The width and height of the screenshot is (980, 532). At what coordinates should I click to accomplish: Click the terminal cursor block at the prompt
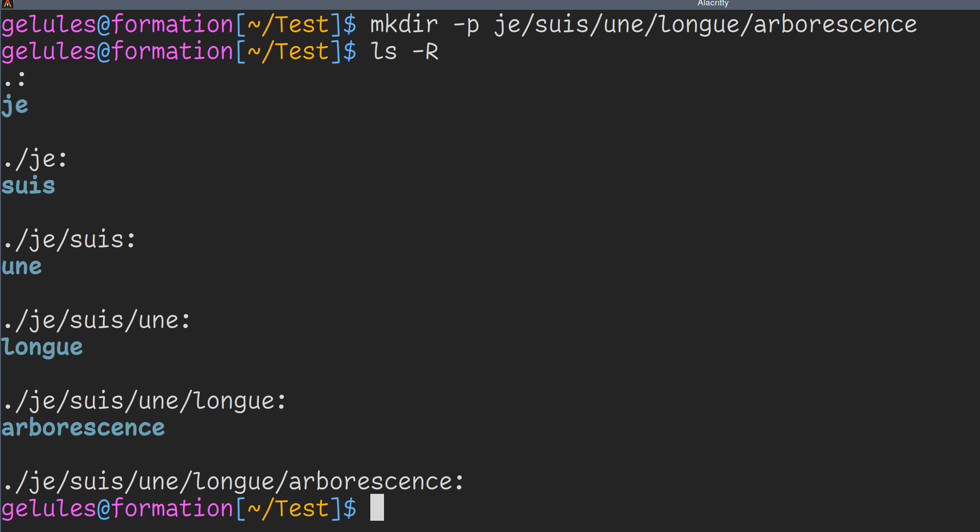pyautogui.click(x=377, y=508)
